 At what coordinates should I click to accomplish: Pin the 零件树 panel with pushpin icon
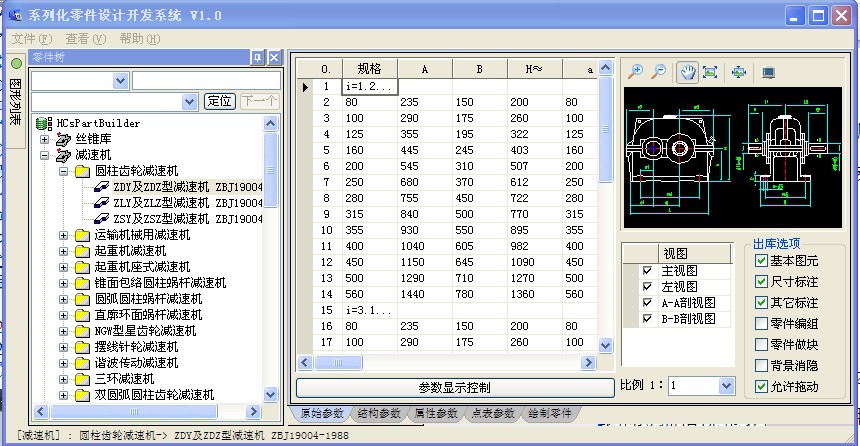click(x=257, y=58)
